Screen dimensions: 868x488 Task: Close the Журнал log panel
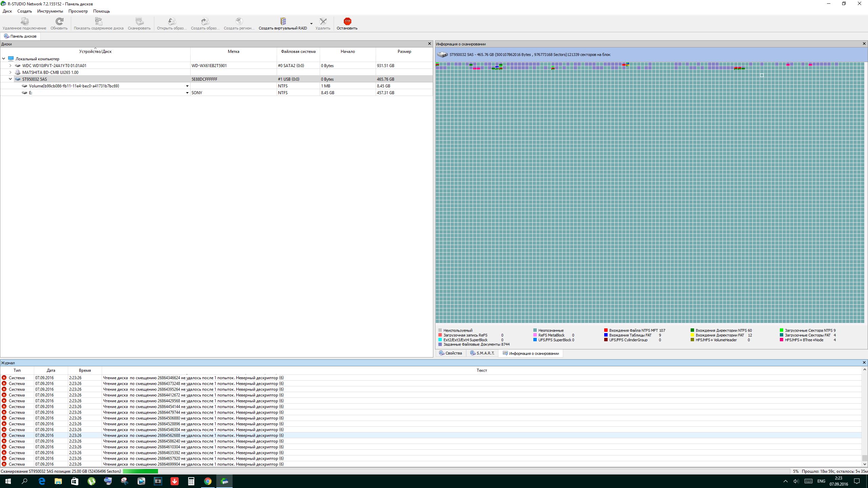point(864,363)
